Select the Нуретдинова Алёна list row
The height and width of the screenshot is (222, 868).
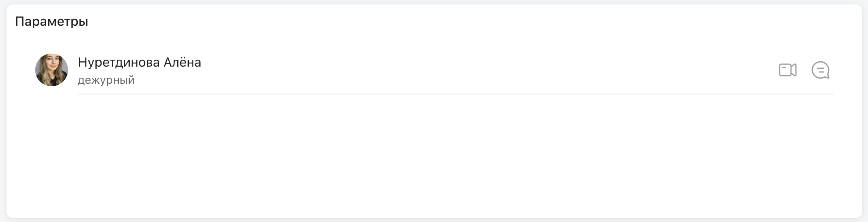(x=434, y=70)
